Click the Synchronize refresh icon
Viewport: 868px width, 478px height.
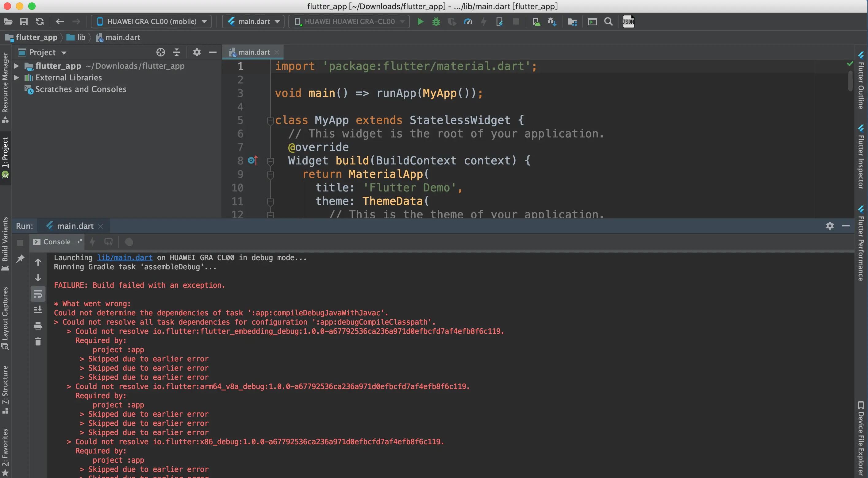tap(40, 21)
